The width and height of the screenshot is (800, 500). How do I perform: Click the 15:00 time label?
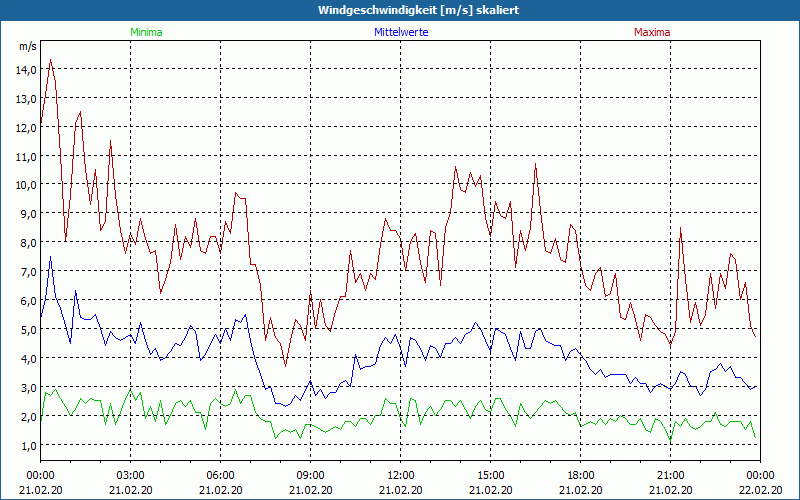[x=491, y=476]
